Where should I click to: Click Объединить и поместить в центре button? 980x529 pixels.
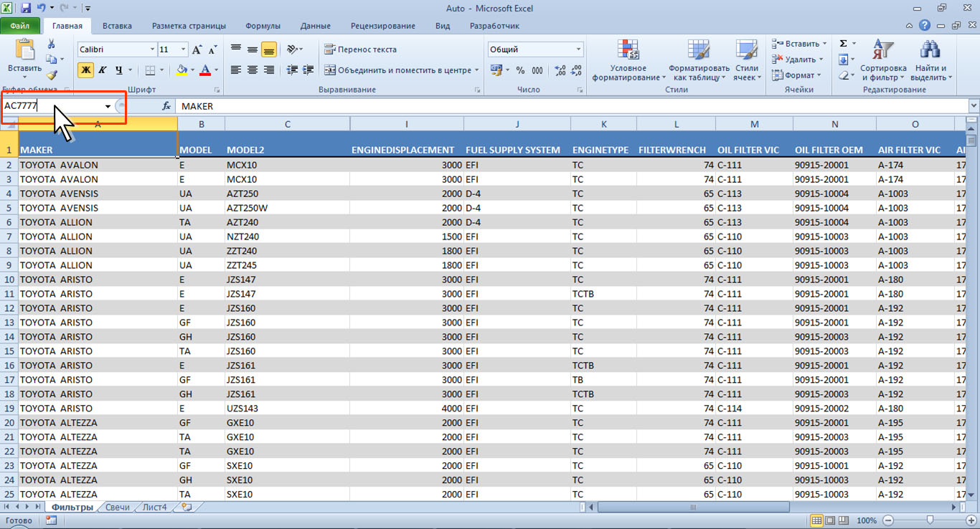click(397, 70)
